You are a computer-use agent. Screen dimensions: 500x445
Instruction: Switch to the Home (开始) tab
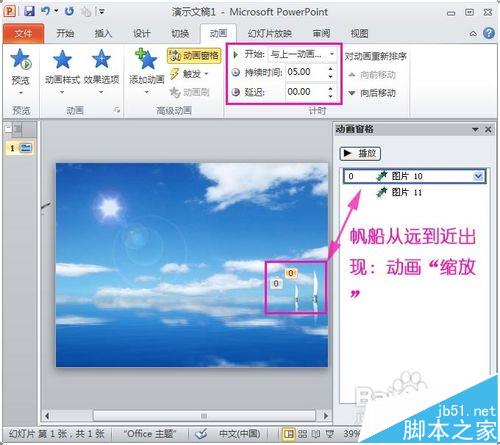coord(65,33)
